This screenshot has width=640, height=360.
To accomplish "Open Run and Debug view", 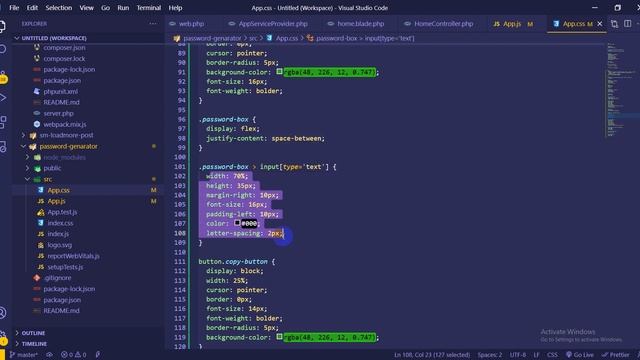I will (3, 98).
